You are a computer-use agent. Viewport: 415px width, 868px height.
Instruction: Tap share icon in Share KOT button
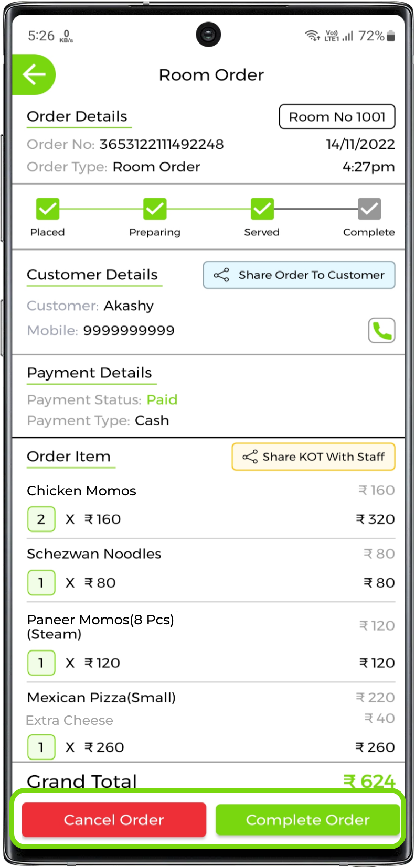point(250,457)
